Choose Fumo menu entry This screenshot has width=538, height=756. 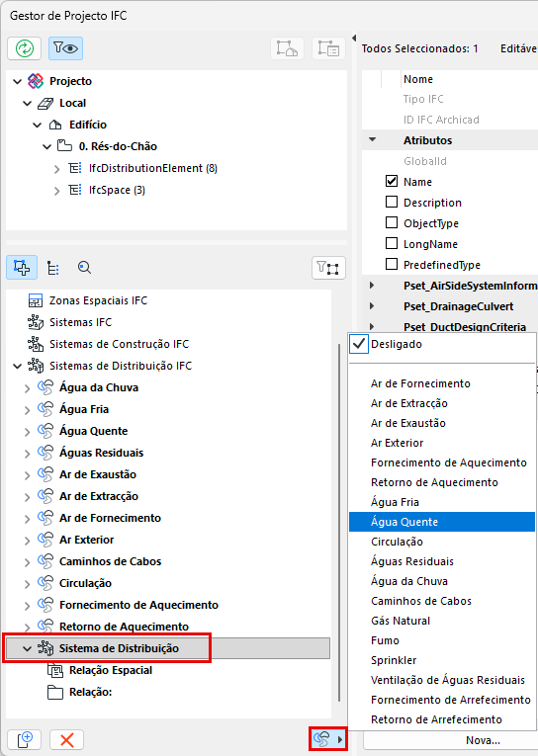[442, 640]
